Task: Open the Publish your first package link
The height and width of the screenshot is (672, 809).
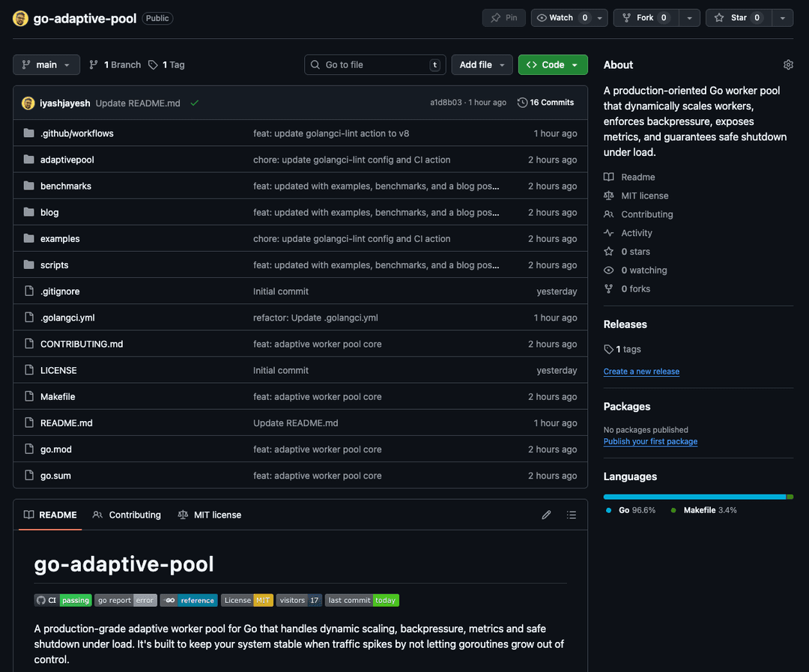Action: (650, 441)
